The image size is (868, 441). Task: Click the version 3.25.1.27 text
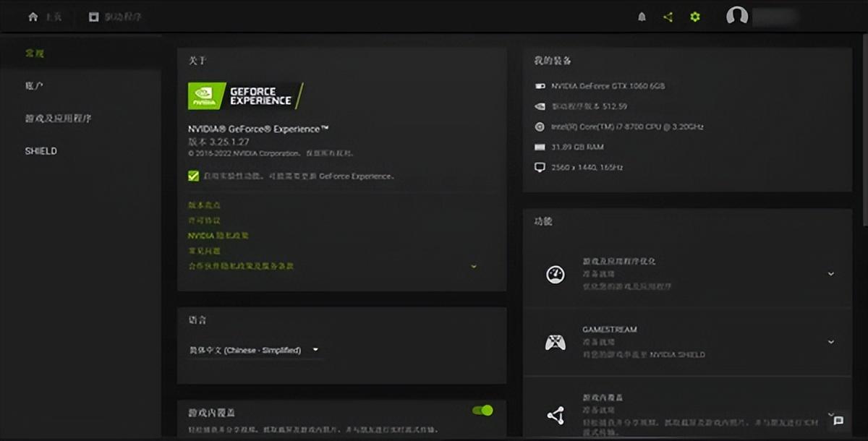(218, 142)
